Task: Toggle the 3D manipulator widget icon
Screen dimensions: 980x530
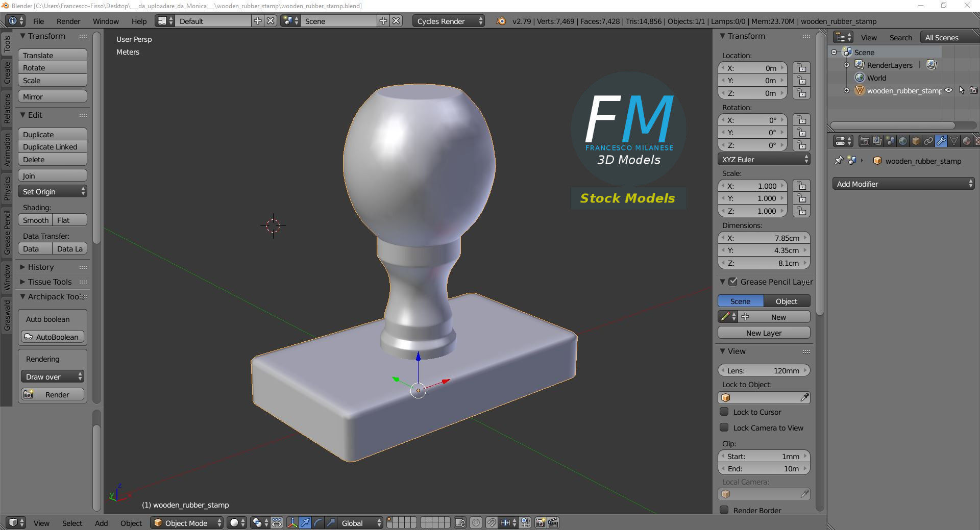Action: pyautogui.click(x=292, y=523)
